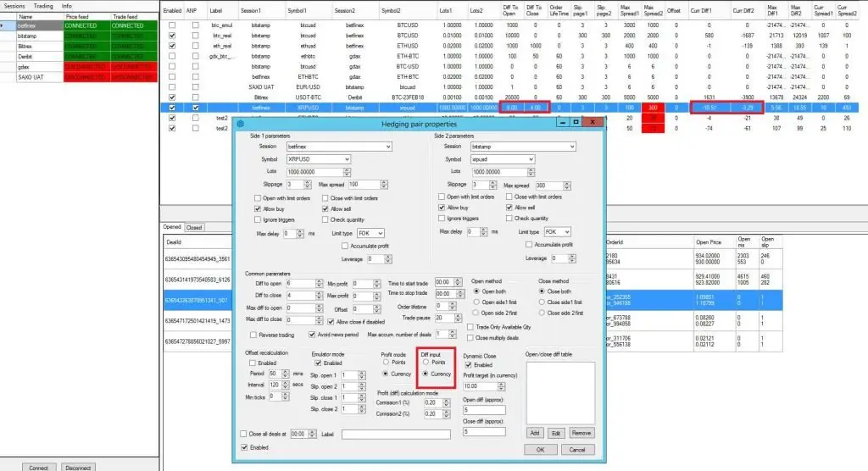
Task: Toggle Allow close if disabled checkbox
Action: pyautogui.click(x=331, y=322)
